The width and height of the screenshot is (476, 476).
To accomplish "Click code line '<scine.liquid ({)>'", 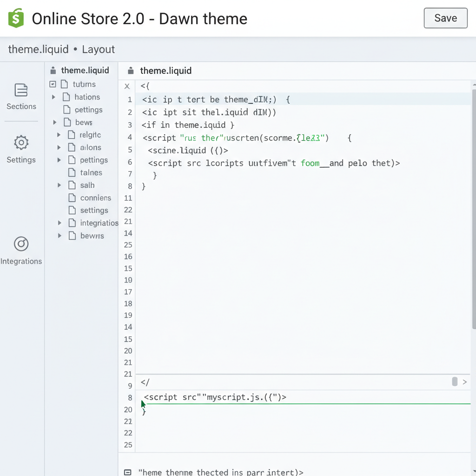I will coord(188,151).
